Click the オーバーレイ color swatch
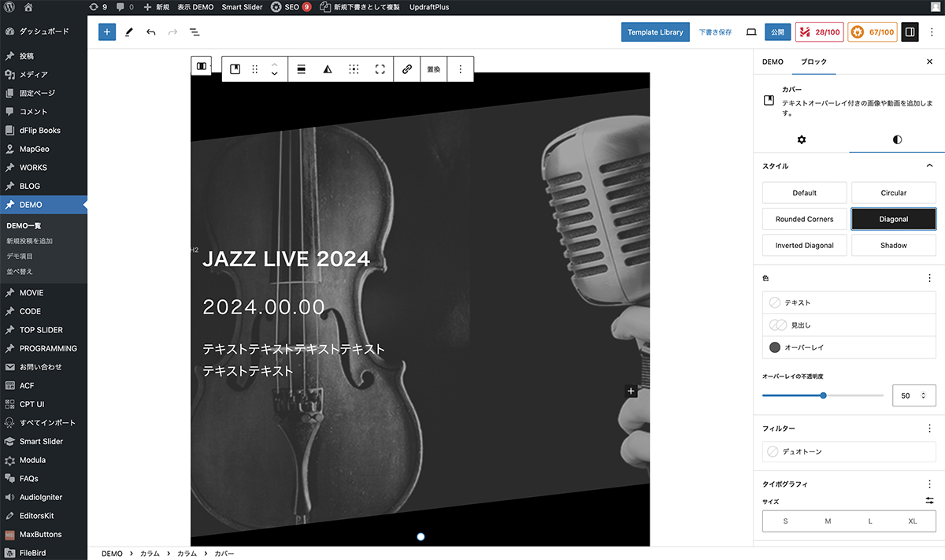The height and width of the screenshot is (560, 945). click(775, 347)
